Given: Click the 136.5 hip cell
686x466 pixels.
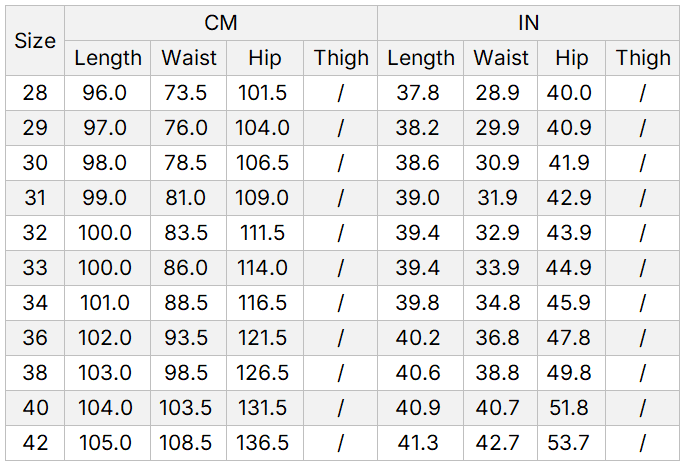Looking at the screenshot, I should click(x=263, y=443).
